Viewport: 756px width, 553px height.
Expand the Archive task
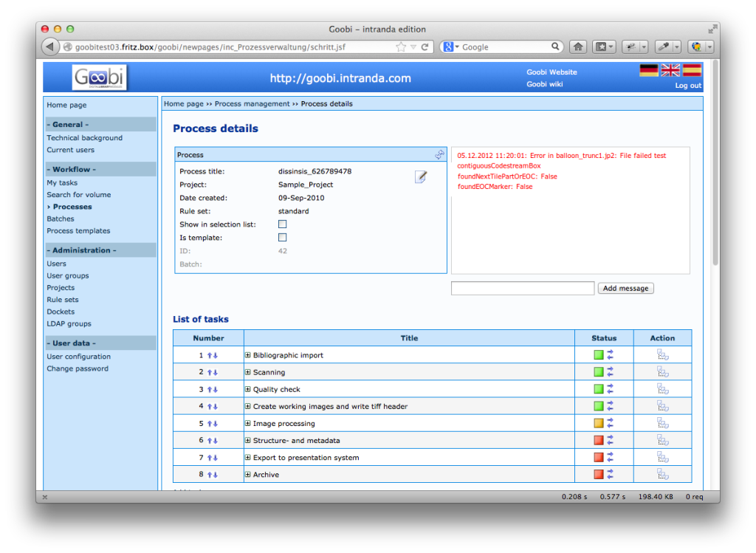click(248, 474)
